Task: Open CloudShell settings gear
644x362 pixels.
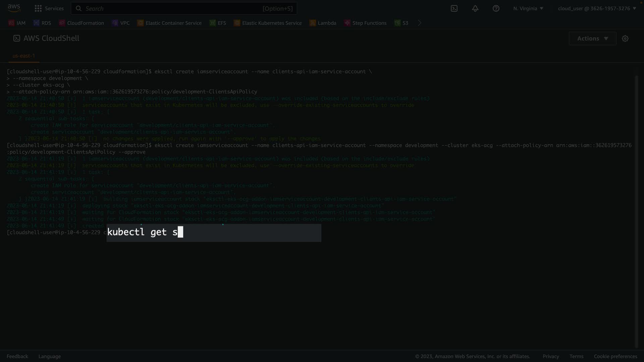Action: tap(625, 39)
